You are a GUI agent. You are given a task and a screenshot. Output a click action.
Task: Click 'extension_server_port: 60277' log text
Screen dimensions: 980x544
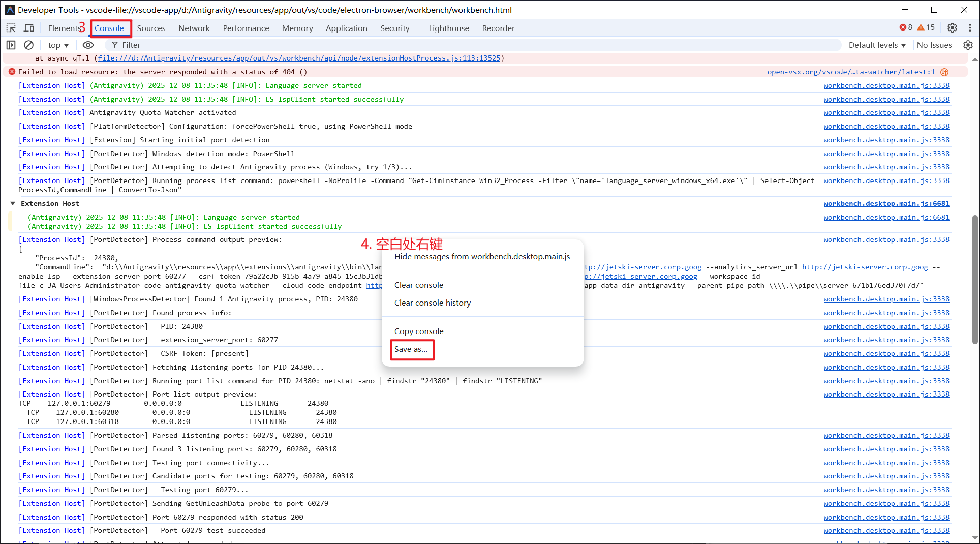tap(219, 340)
